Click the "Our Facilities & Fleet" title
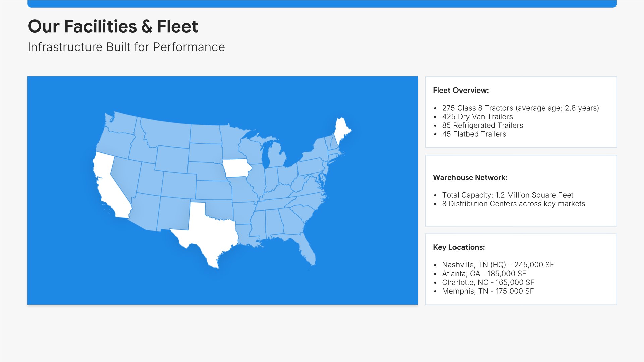 [x=113, y=26]
